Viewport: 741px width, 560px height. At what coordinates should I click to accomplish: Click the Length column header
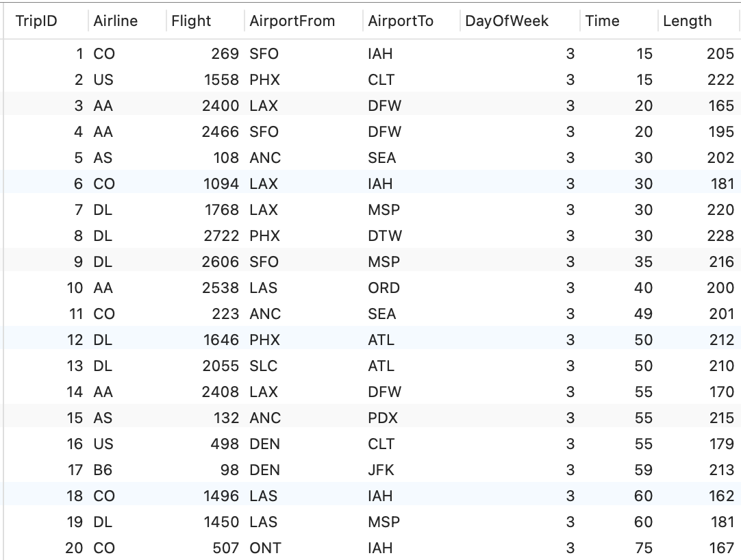pos(687,21)
